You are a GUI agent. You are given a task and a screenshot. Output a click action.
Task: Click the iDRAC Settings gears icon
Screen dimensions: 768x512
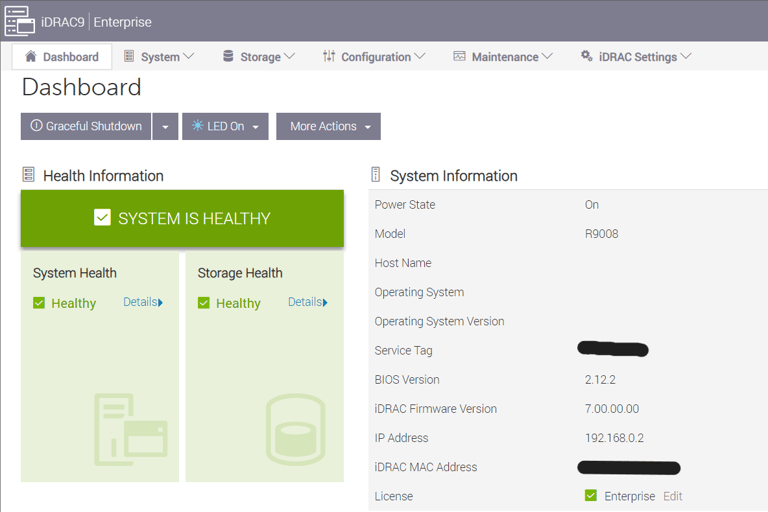[586, 56]
